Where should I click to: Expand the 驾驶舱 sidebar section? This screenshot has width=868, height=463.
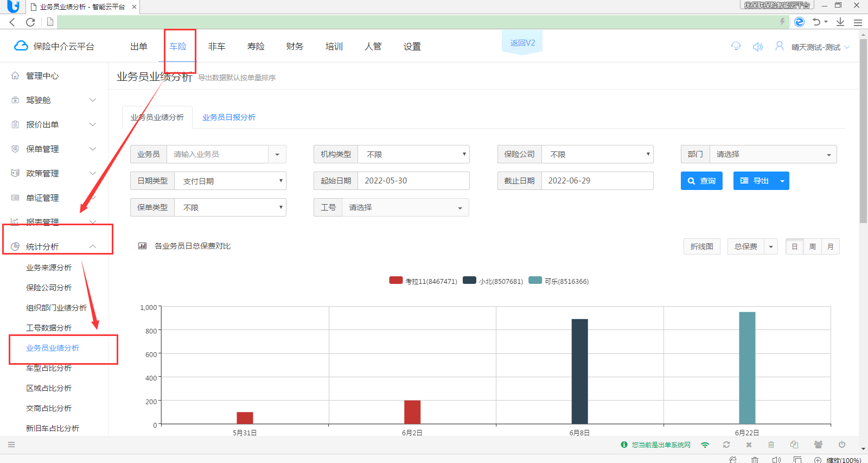(93, 100)
